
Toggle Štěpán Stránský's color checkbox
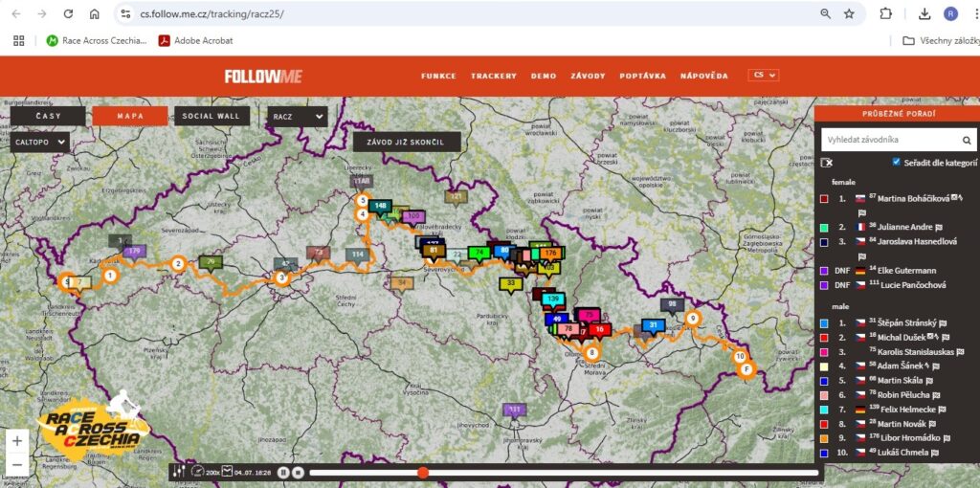pos(824,323)
